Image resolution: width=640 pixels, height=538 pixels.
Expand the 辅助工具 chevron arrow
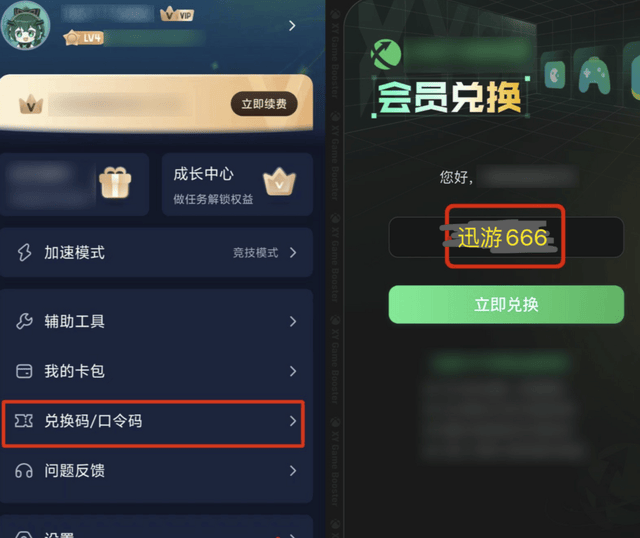point(293,321)
